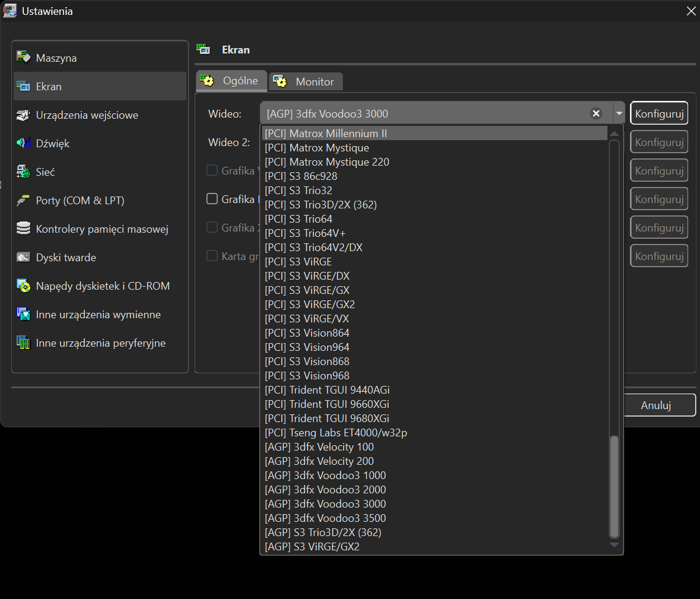This screenshot has height=599, width=700.
Task: Open Urządzenia wejściowe icon
Action: (x=23, y=115)
